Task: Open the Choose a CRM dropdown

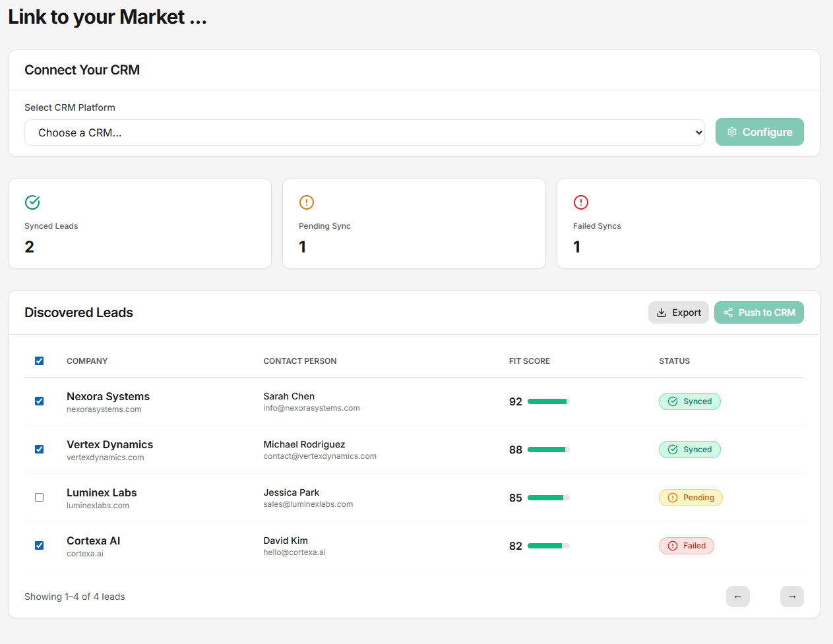Action: (365, 132)
